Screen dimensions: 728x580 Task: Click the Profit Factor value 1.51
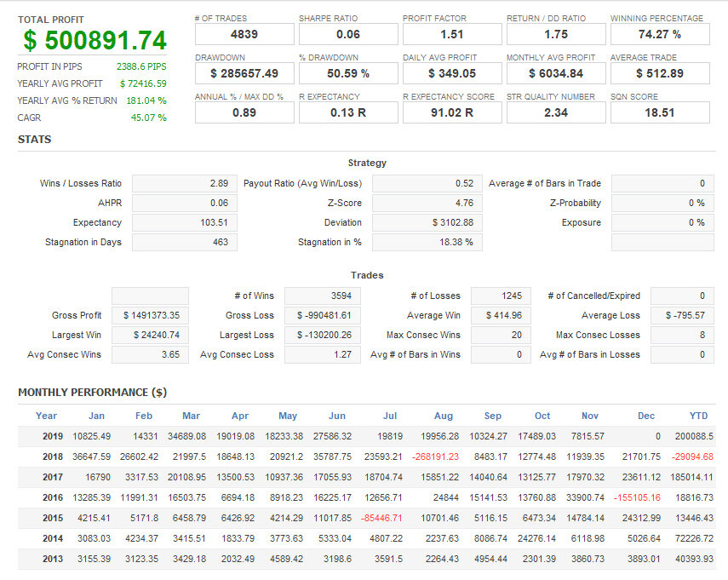[x=452, y=34]
